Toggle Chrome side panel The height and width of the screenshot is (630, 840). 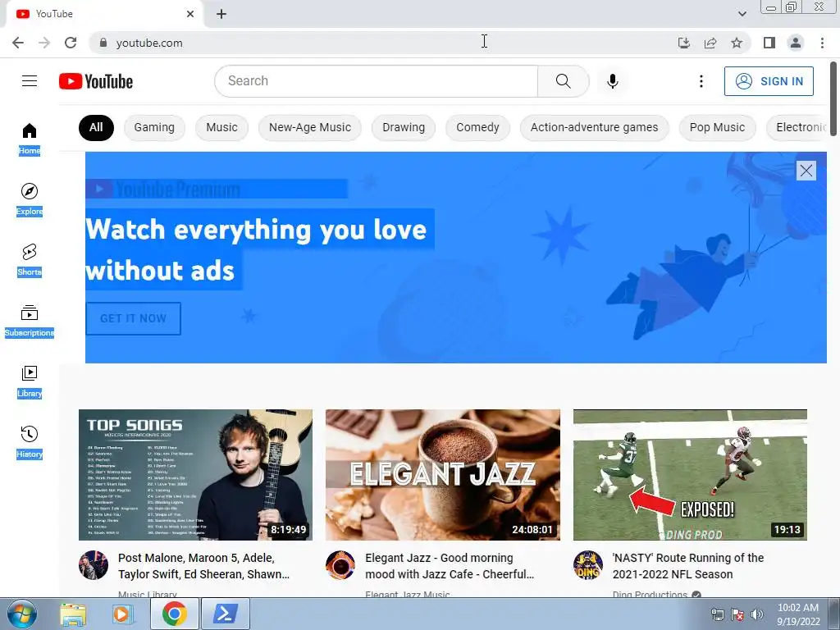pyautogui.click(x=769, y=43)
